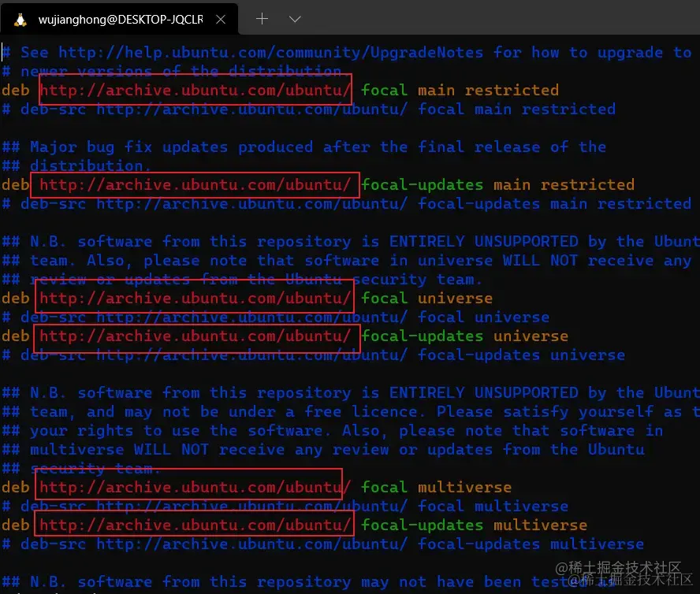This screenshot has width=700, height=594.
Task: Click archive URL in 'focal main restricted' deb line
Action: 195,90
